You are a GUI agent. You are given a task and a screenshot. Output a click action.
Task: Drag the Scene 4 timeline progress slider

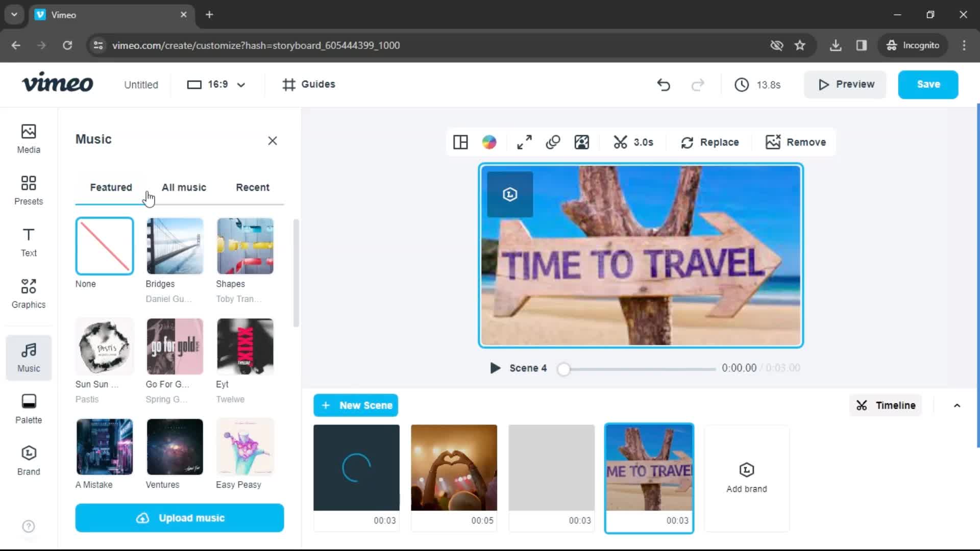pyautogui.click(x=563, y=367)
